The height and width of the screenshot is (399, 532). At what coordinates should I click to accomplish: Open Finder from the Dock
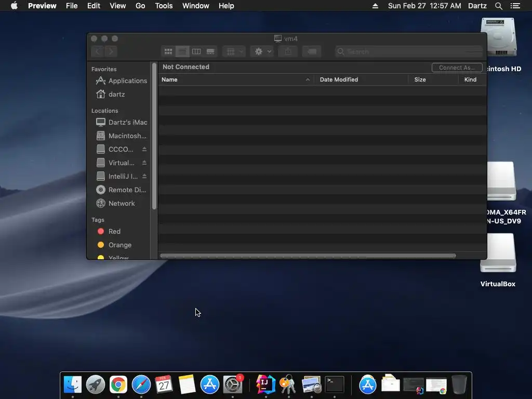pos(73,385)
